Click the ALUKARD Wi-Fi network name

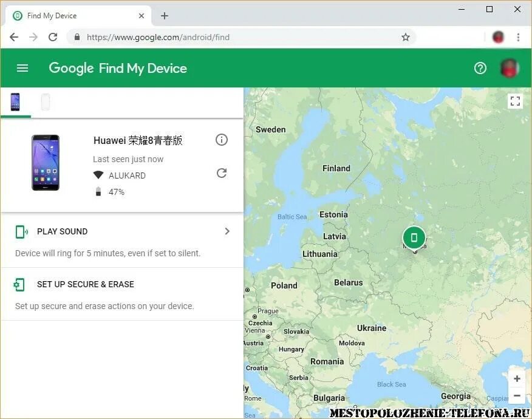pyautogui.click(x=127, y=175)
